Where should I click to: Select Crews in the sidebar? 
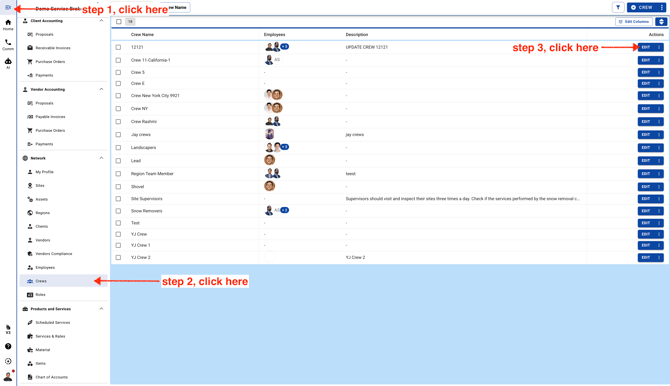[63, 281]
